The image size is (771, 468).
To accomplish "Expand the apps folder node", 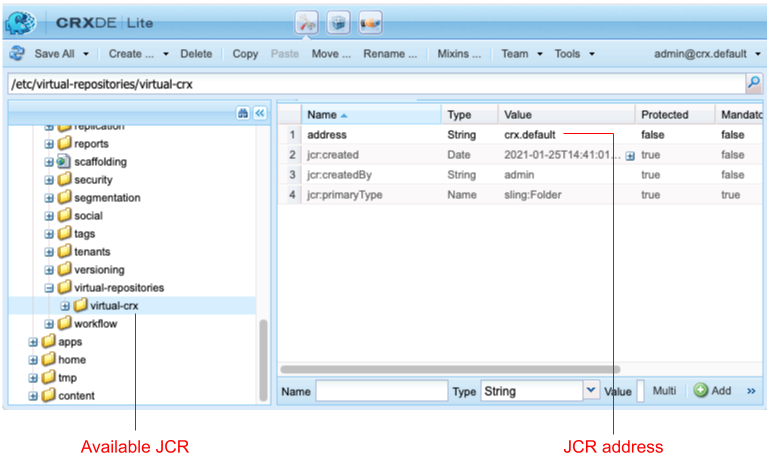I will click(x=33, y=342).
